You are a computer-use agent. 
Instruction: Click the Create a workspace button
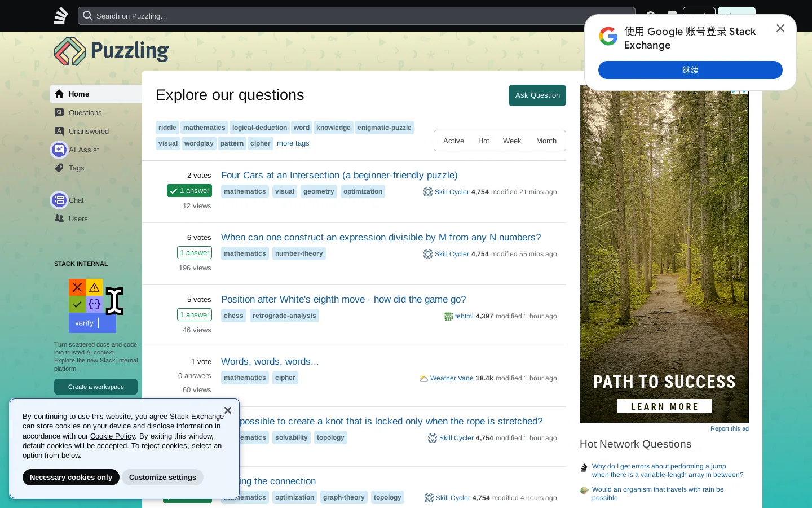pyautogui.click(x=96, y=387)
